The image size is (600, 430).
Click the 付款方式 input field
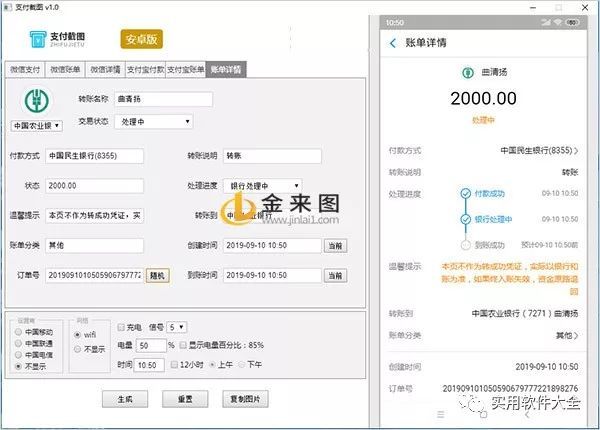coord(95,156)
